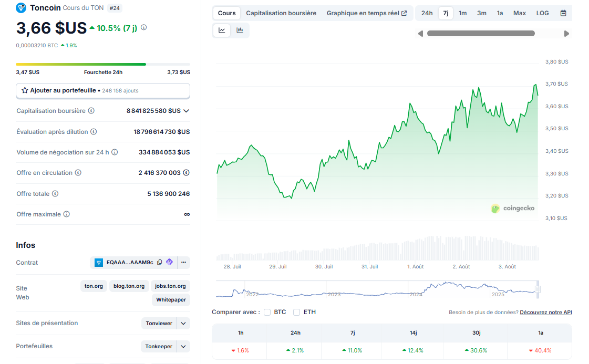This screenshot has width=589, height=364.
Task: Open blog.ton.org link
Action: click(x=129, y=286)
